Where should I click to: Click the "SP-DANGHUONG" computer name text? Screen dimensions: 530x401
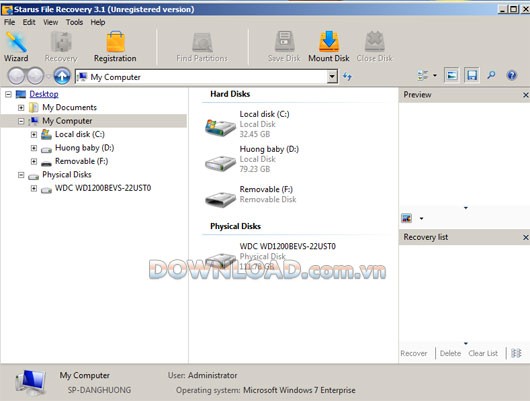[x=99, y=390]
